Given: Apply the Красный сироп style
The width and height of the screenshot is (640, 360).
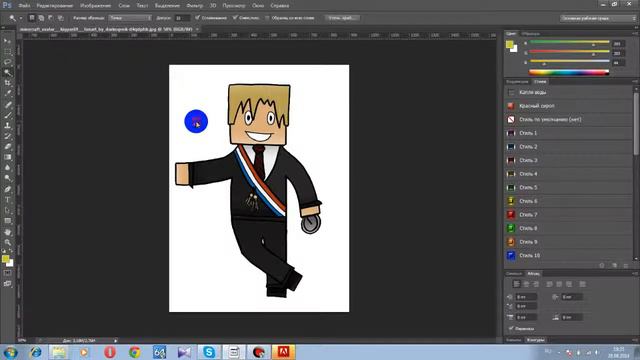Looking at the screenshot, I should click(x=569, y=106).
